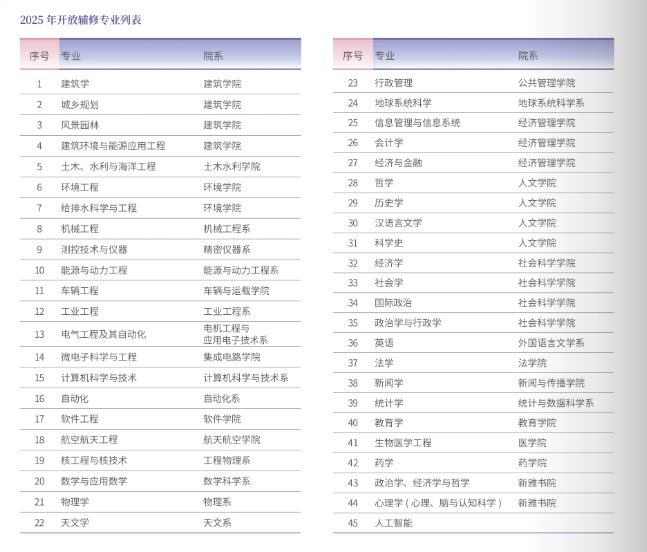Select the major '经济与金融'
This screenshot has height=552, width=647.
(x=399, y=163)
